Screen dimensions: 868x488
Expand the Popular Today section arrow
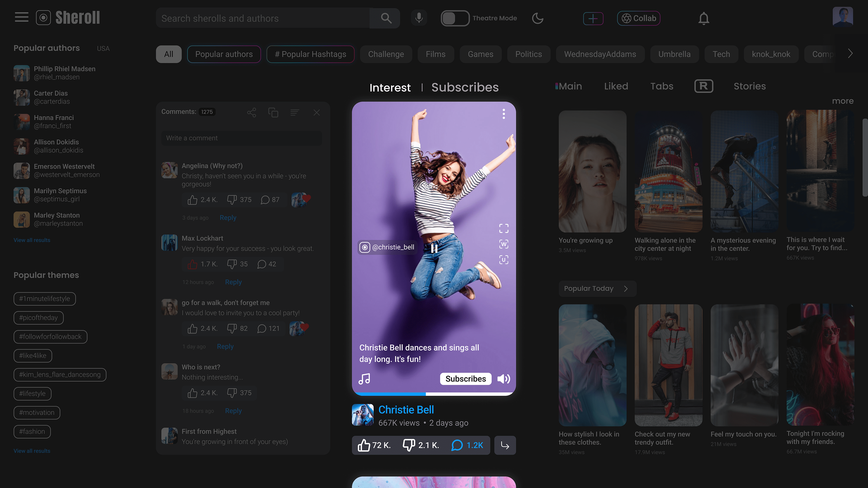[x=626, y=289]
